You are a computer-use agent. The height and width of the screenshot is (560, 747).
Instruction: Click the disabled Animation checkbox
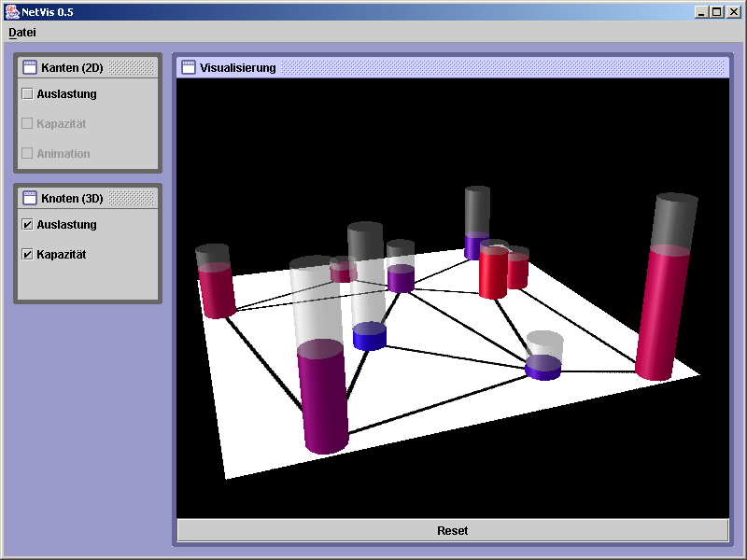pyautogui.click(x=27, y=153)
